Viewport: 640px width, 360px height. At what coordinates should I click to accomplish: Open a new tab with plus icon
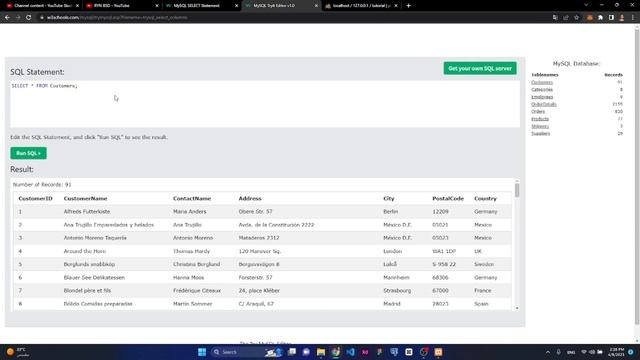(409, 6)
